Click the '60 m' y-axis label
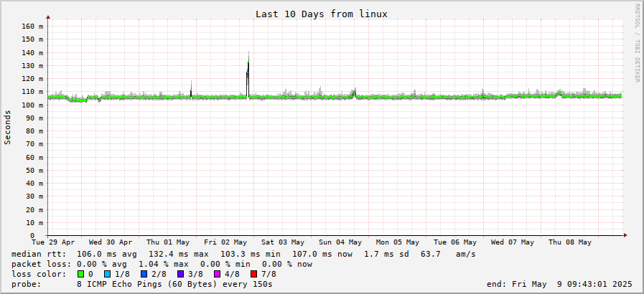644x294 pixels. pyautogui.click(x=34, y=157)
